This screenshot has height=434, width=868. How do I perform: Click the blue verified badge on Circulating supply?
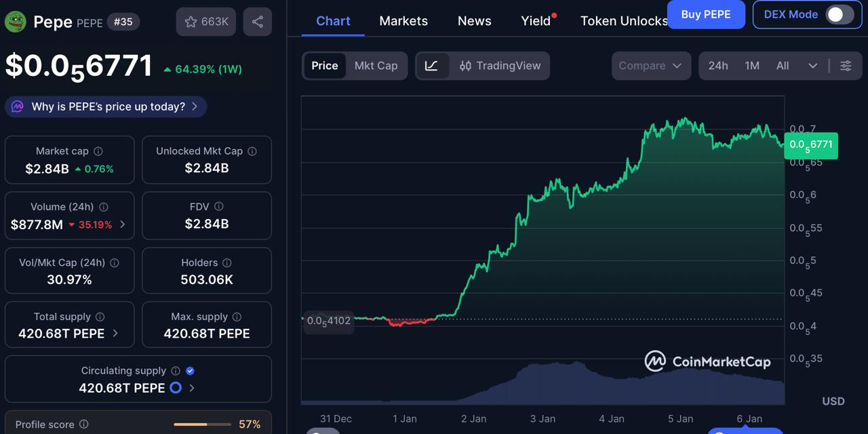[190, 370]
